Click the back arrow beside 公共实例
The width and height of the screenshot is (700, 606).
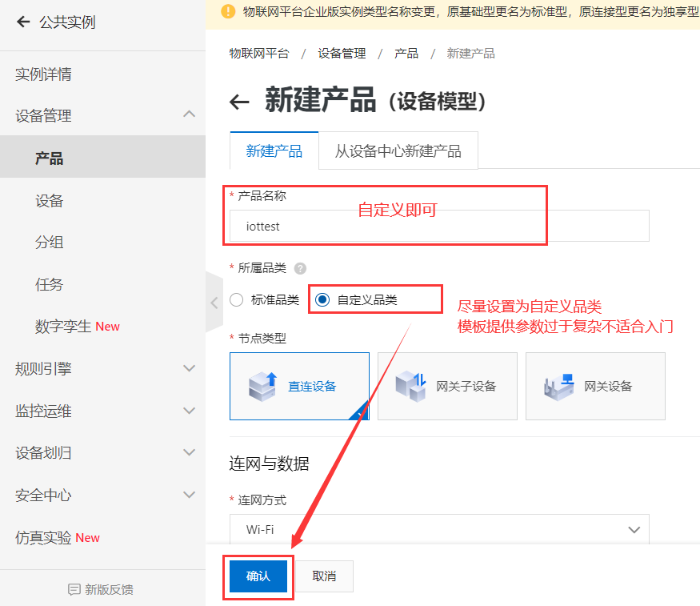tap(22, 22)
